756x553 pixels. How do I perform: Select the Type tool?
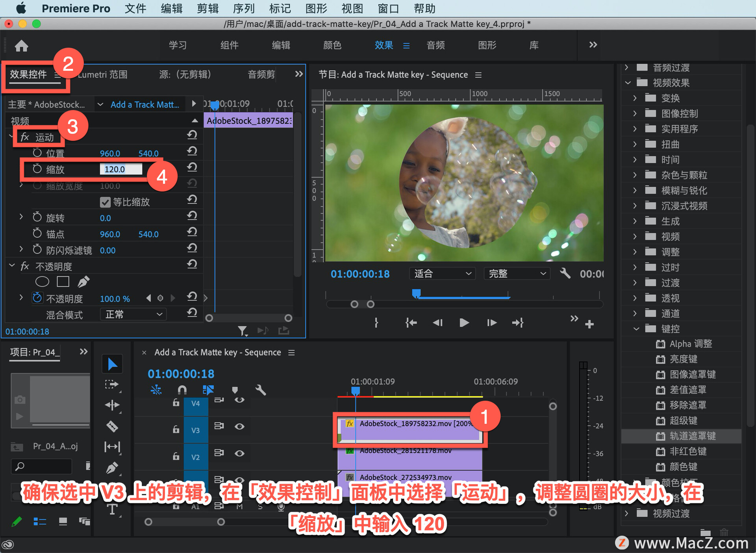coord(112,509)
